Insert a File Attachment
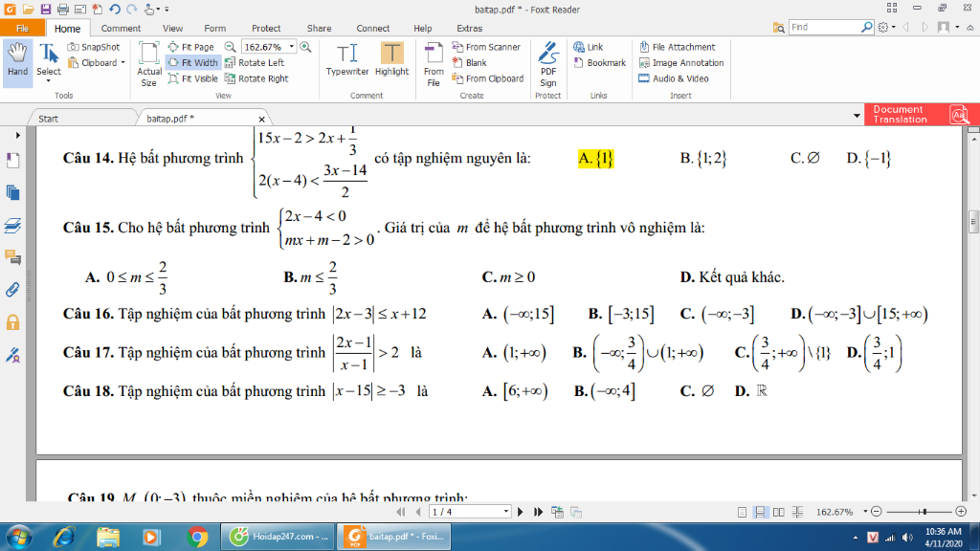This screenshot has width=980, height=551. pos(678,47)
